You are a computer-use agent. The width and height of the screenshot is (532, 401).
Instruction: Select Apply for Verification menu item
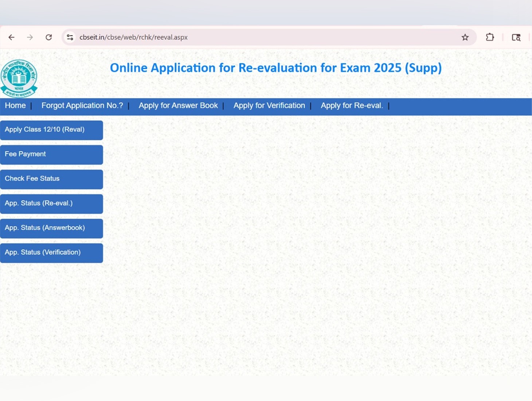pyautogui.click(x=269, y=106)
